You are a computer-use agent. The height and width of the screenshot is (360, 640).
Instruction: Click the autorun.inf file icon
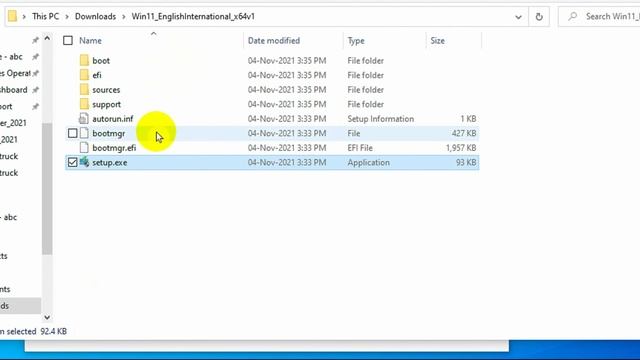point(84,119)
